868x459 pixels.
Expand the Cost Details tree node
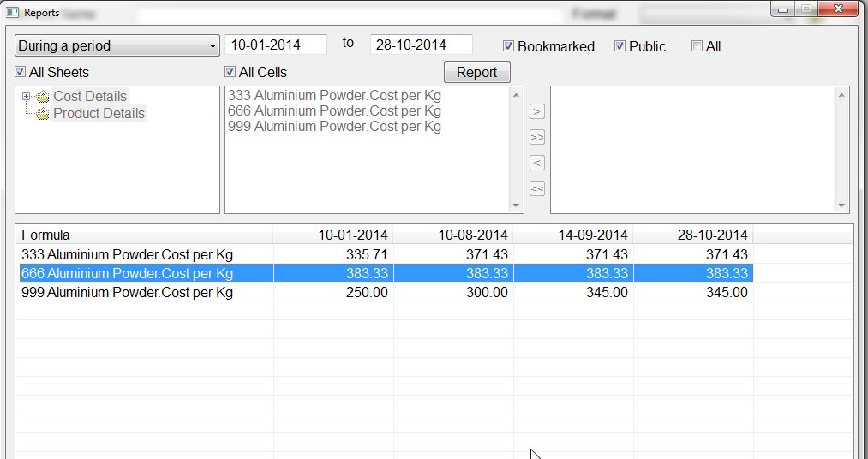pyautogui.click(x=27, y=97)
